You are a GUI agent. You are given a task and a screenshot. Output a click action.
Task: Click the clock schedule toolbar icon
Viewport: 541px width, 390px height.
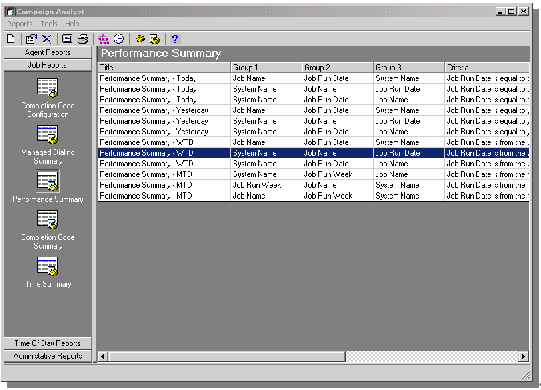pos(119,39)
